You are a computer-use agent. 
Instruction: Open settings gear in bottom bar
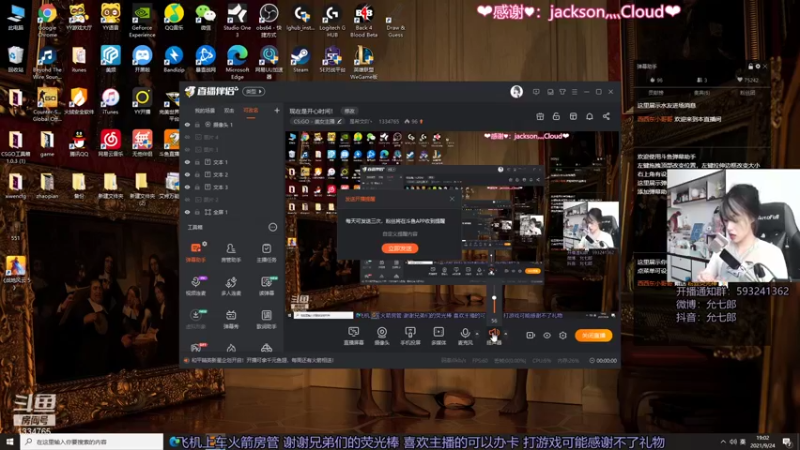[x=563, y=335]
